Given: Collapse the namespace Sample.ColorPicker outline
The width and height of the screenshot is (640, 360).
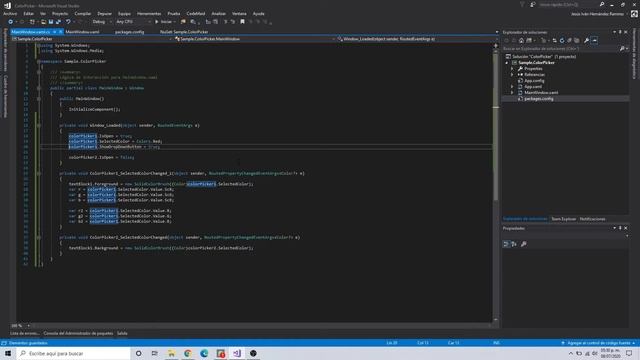Looking at the screenshot, I should pyautogui.click(x=39, y=61).
